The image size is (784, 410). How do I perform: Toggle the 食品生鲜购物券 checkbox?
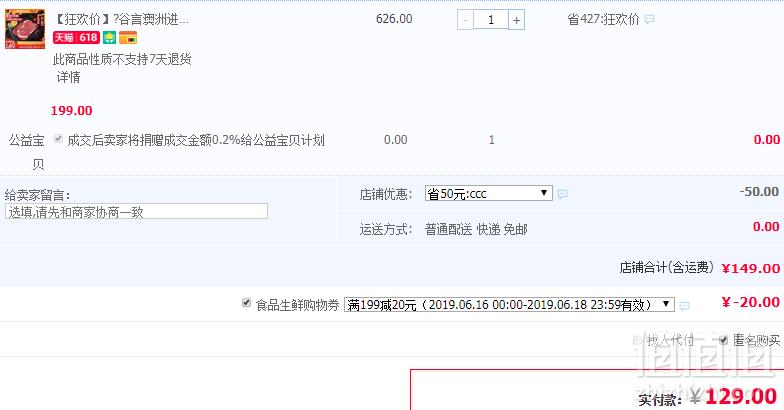[246, 302]
